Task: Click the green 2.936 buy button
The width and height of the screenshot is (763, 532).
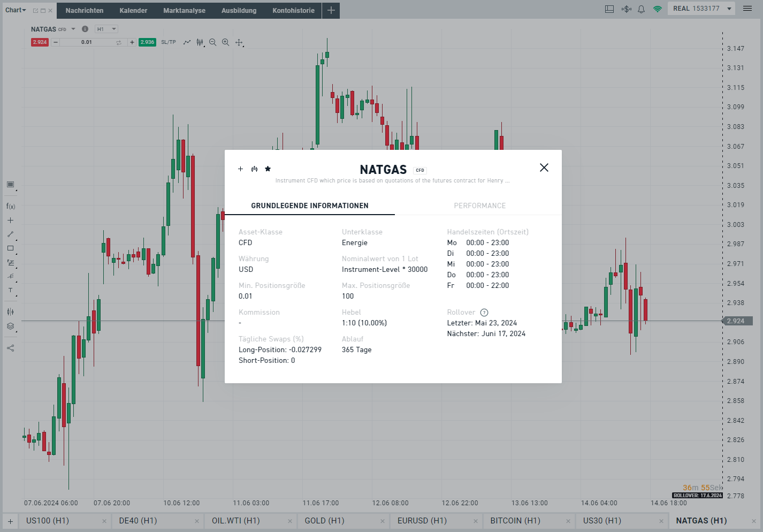Action: 147,42
